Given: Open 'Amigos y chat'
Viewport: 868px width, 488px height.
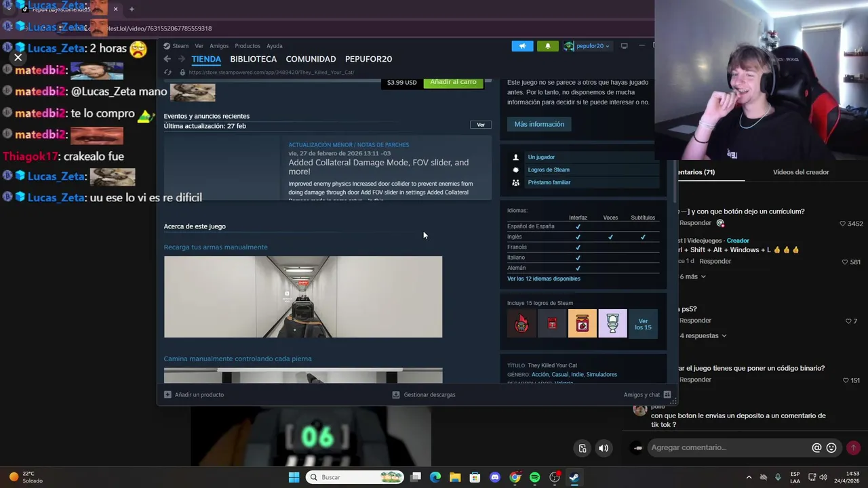Looking at the screenshot, I should point(647,394).
